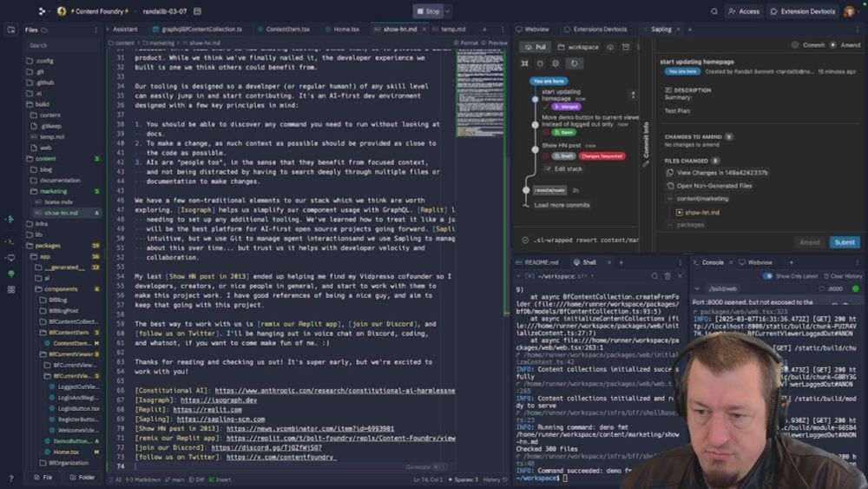This screenshot has height=489, width=868.
Task: Open the search magnifier in top bar
Action: point(714,11)
